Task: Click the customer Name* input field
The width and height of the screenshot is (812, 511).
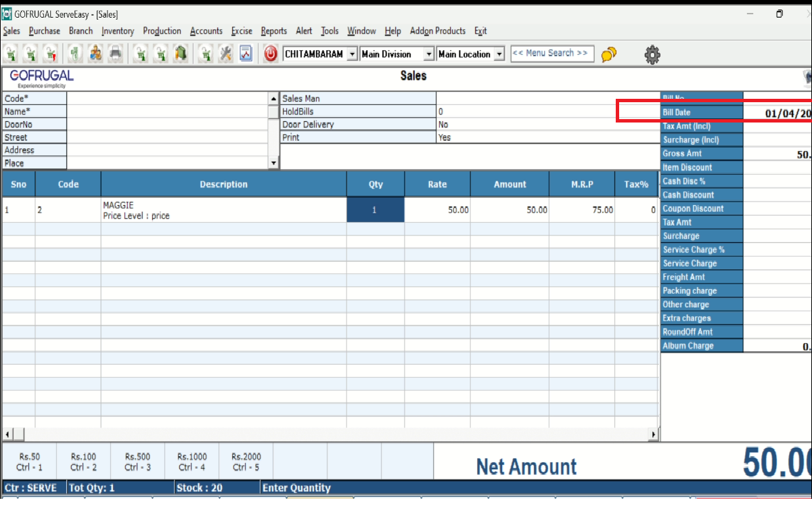Action: click(x=168, y=112)
